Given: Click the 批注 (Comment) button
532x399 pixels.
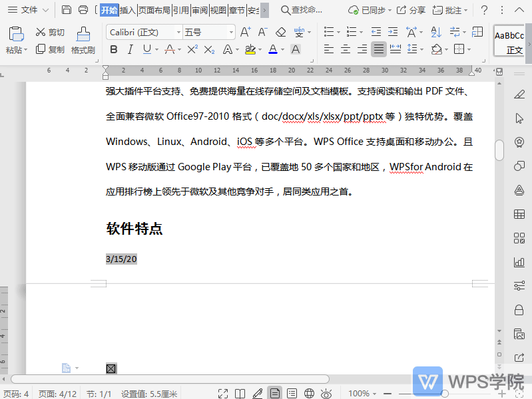Looking at the screenshot, I should [x=447, y=10].
